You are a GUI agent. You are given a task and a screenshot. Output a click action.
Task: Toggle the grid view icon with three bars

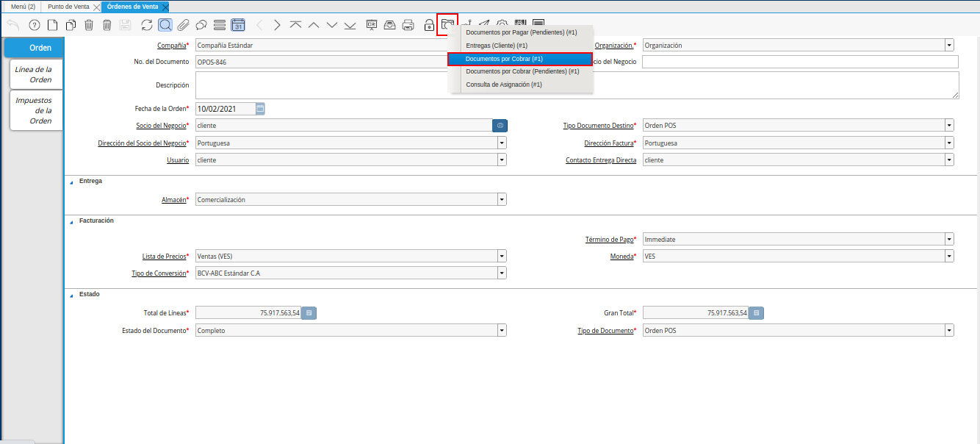[219, 25]
